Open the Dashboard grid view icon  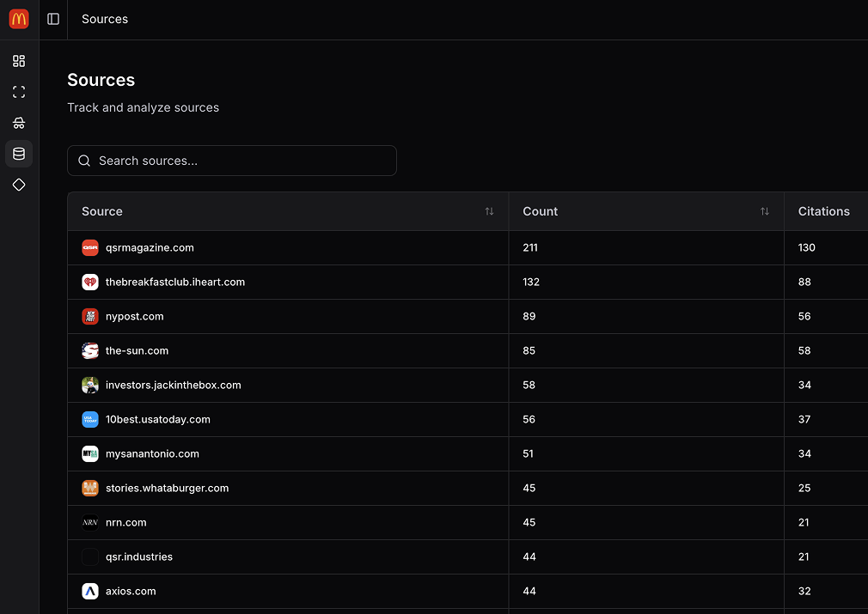click(18, 61)
